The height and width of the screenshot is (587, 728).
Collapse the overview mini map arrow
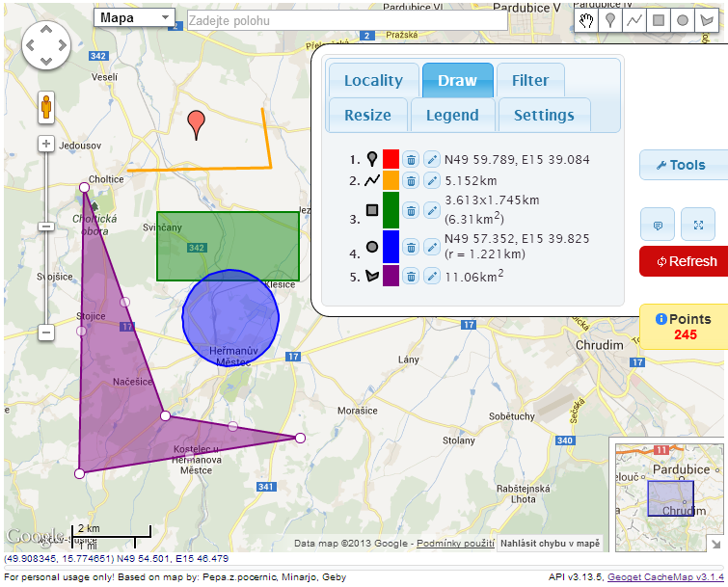pyautogui.click(x=715, y=544)
